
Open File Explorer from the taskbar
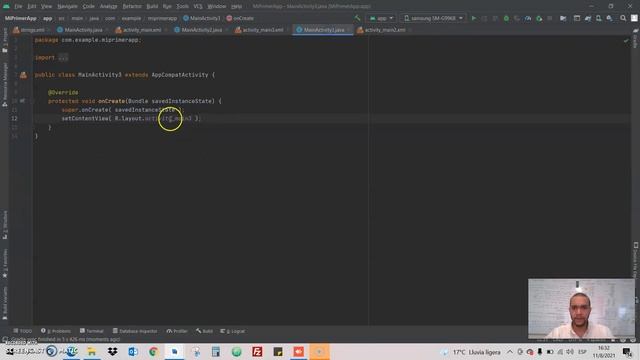91,351
